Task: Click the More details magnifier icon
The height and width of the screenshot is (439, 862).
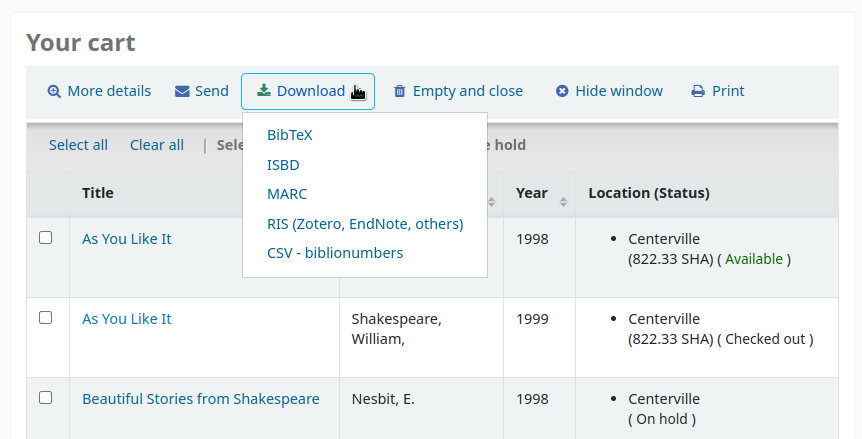Action: point(54,91)
